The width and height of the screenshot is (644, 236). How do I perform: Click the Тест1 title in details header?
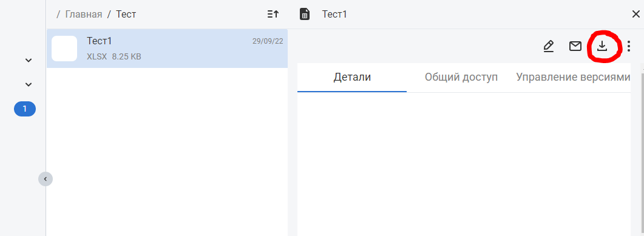(334, 15)
